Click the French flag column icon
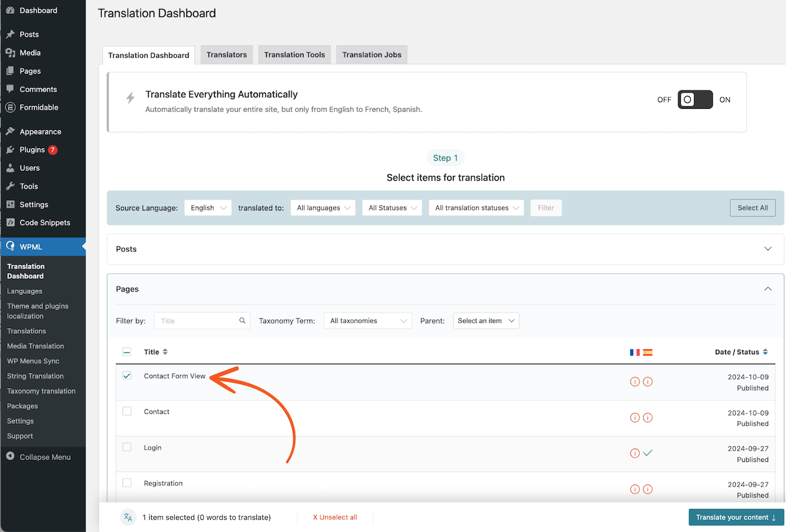The width and height of the screenshot is (786, 532). (x=634, y=352)
